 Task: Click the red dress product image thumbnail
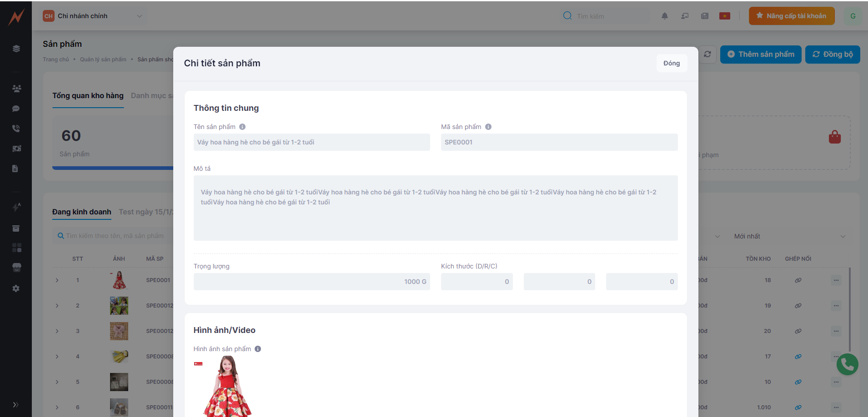pyautogui.click(x=227, y=386)
